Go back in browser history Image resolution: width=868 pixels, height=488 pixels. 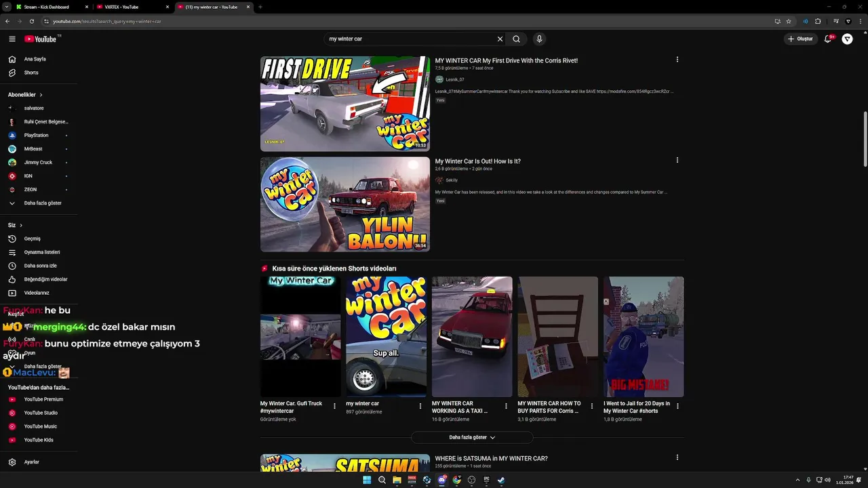pyautogui.click(x=7, y=21)
